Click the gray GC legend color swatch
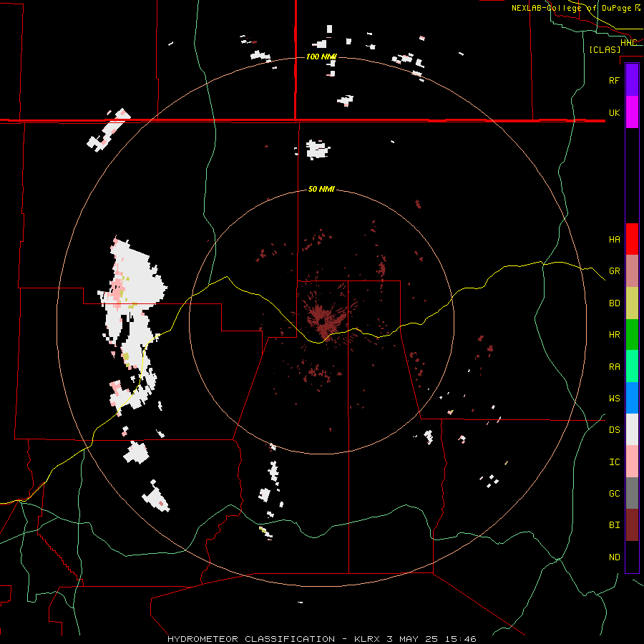 (632, 493)
